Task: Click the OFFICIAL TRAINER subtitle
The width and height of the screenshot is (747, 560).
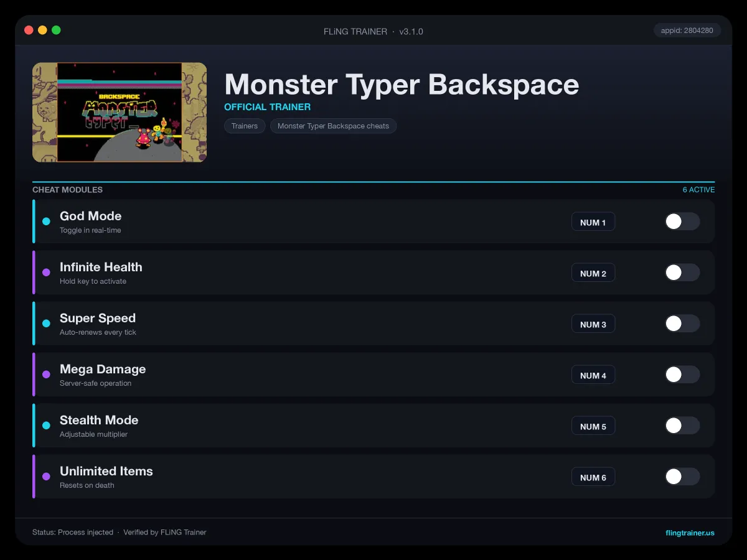Action: pyautogui.click(x=268, y=107)
